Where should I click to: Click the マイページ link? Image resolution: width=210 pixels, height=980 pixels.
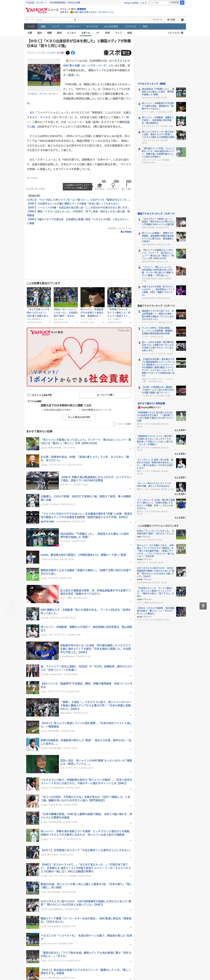tap(157, 20)
